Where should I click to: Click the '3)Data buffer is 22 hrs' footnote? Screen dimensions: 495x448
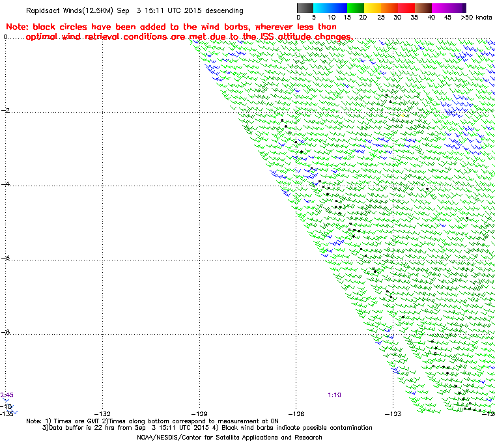126,428
